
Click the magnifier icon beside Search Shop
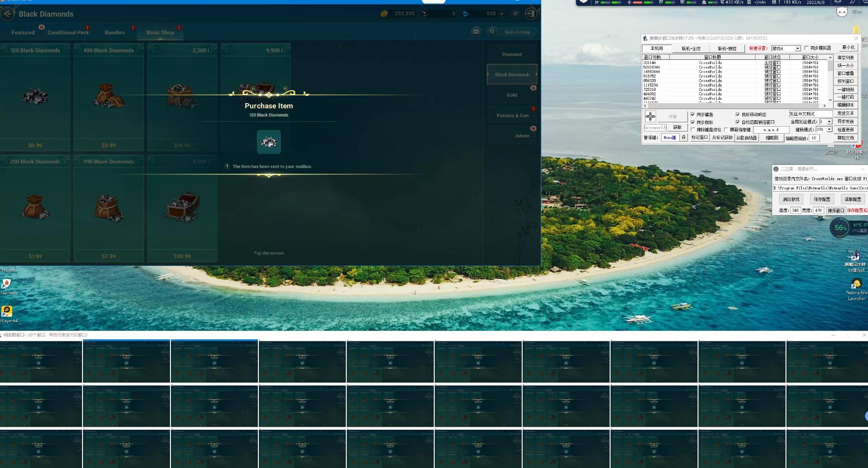point(492,32)
